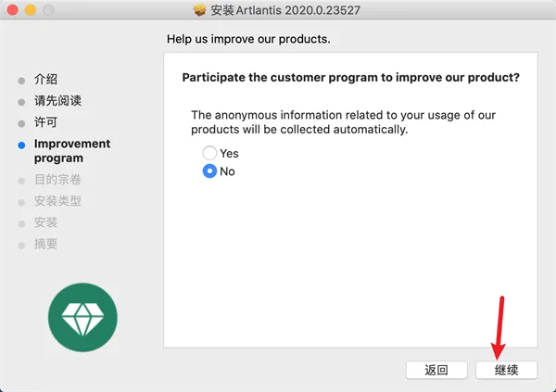This screenshot has height=392, width=556.
Task: Select the 许可 step in sidebar
Action: [45, 122]
